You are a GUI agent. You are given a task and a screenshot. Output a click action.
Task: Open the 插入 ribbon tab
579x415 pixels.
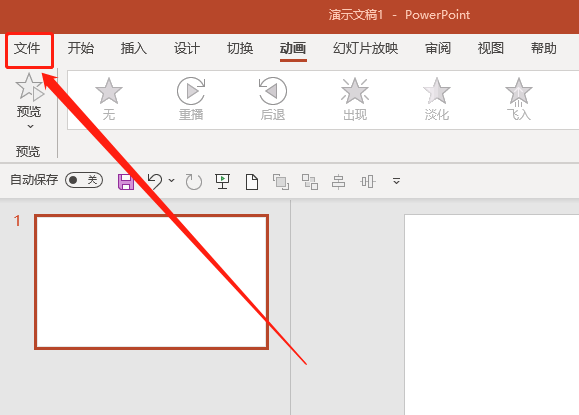(x=134, y=48)
